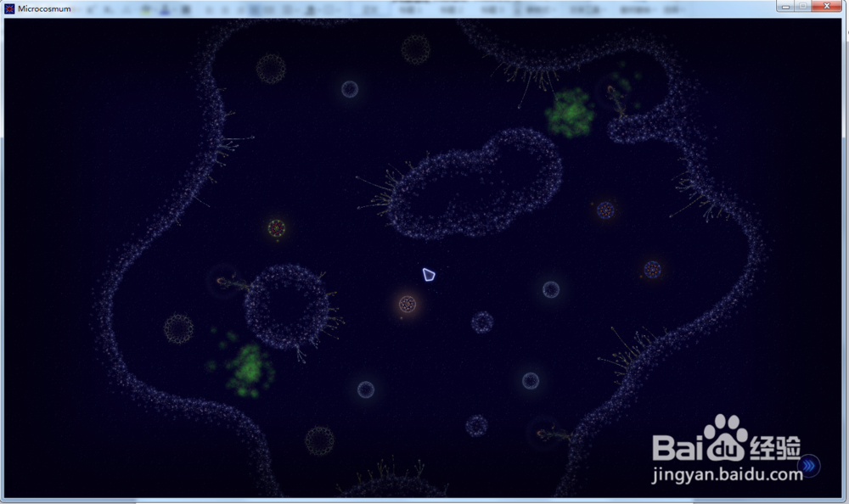Select the orange-blue cell nearest the central island

[x=605, y=210]
